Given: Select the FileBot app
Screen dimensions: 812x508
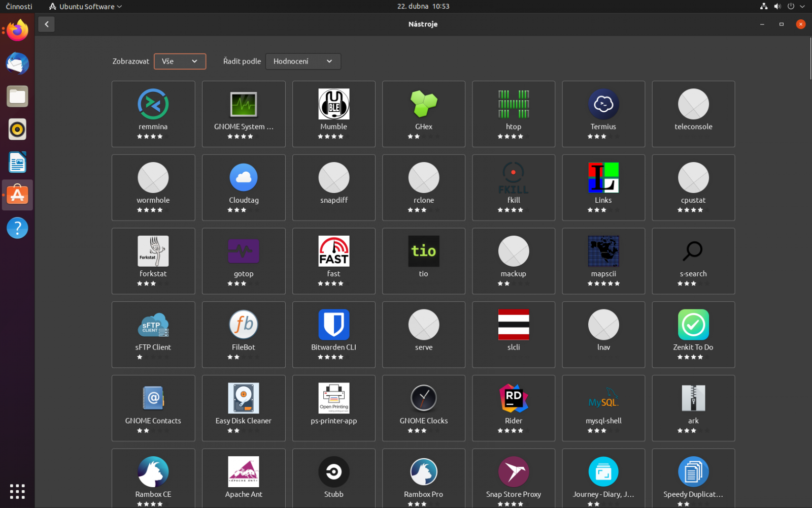Looking at the screenshot, I should coord(244,334).
